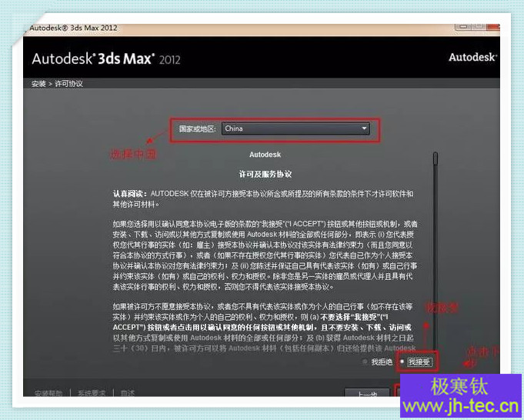Select the 我接受 radio button
Image resolution: width=524 pixels, height=420 pixels.
click(x=402, y=362)
